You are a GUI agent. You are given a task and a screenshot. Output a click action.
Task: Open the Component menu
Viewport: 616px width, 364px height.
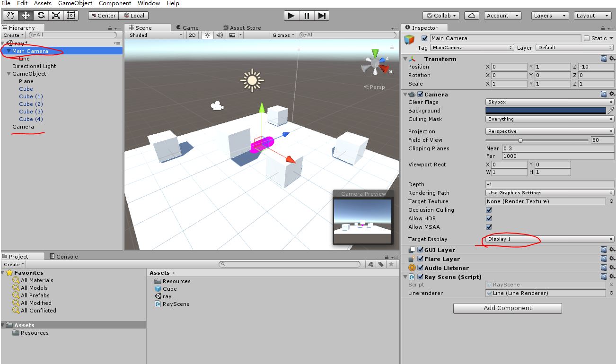click(114, 3)
